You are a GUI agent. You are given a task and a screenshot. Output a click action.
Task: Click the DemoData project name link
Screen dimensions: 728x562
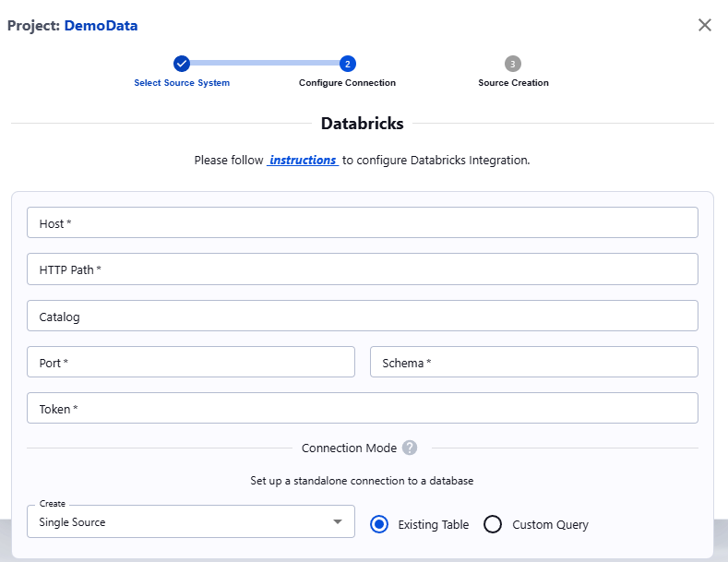101,26
